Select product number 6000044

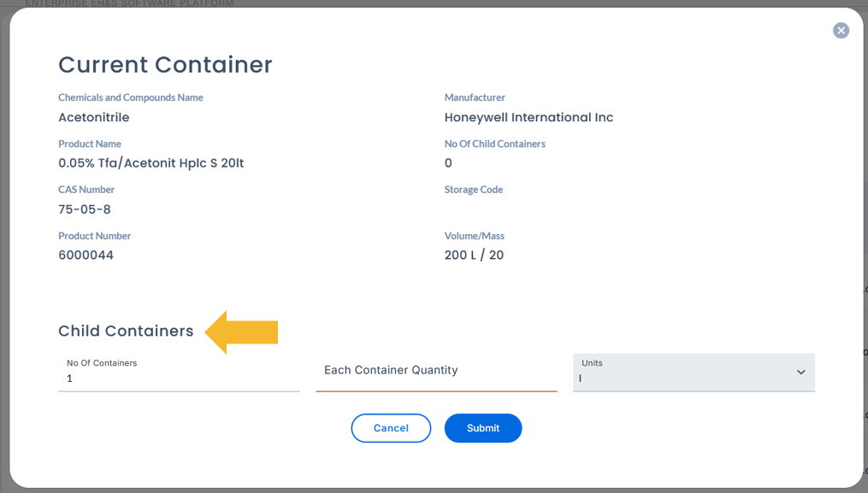[x=86, y=255]
